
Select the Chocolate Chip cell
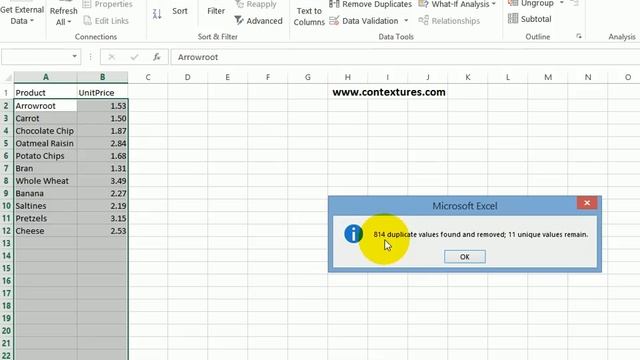[x=45, y=131]
